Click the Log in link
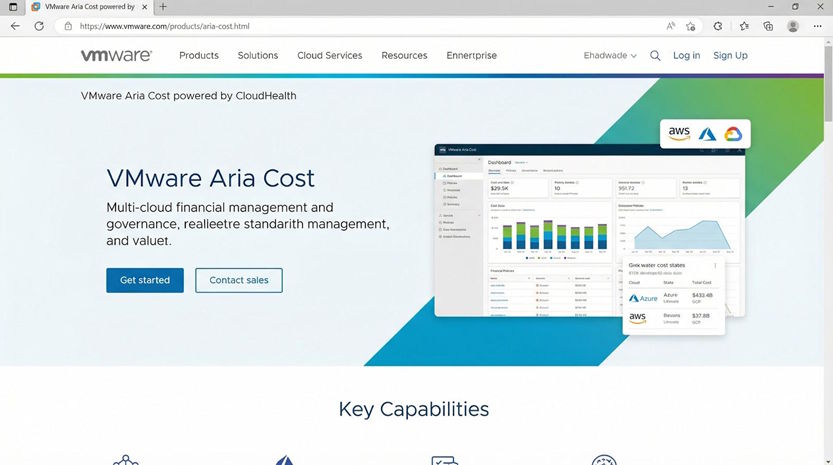This screenshot has height=465, width=833. 686,55
